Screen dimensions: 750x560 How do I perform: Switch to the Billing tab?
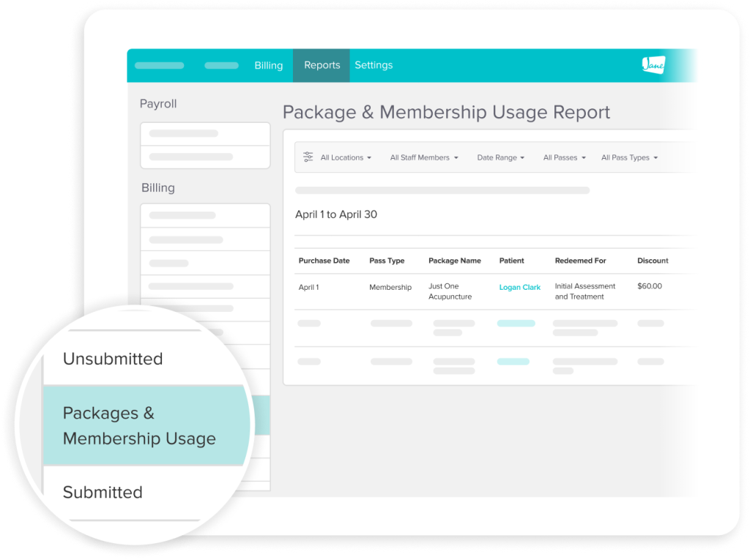(268, 65)
